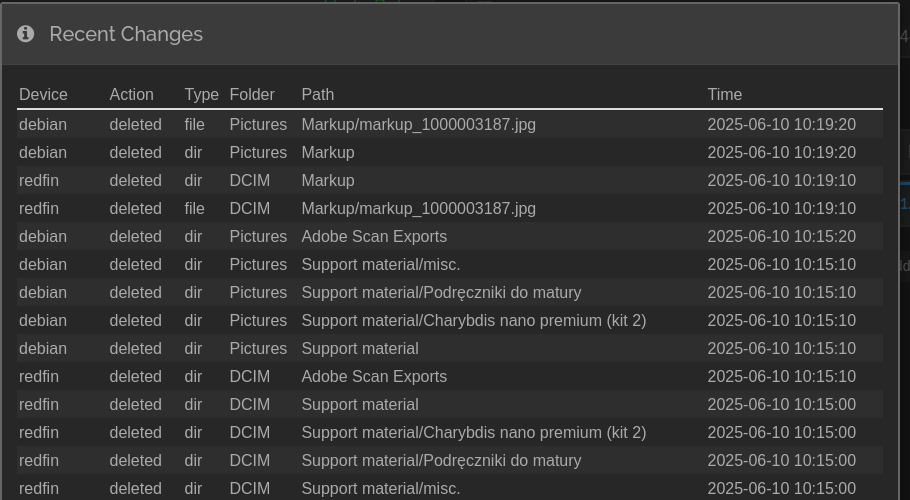Screen dimensions: 910x500
Task: Click redfin DCIM Adobe Scan Exports row
Action: coord(450,376)
